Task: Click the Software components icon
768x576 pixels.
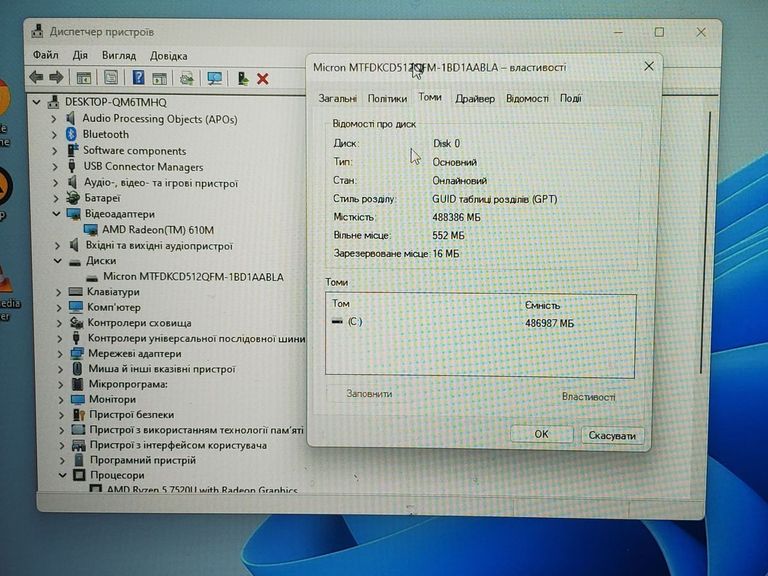Action: [x=72, y=150]
